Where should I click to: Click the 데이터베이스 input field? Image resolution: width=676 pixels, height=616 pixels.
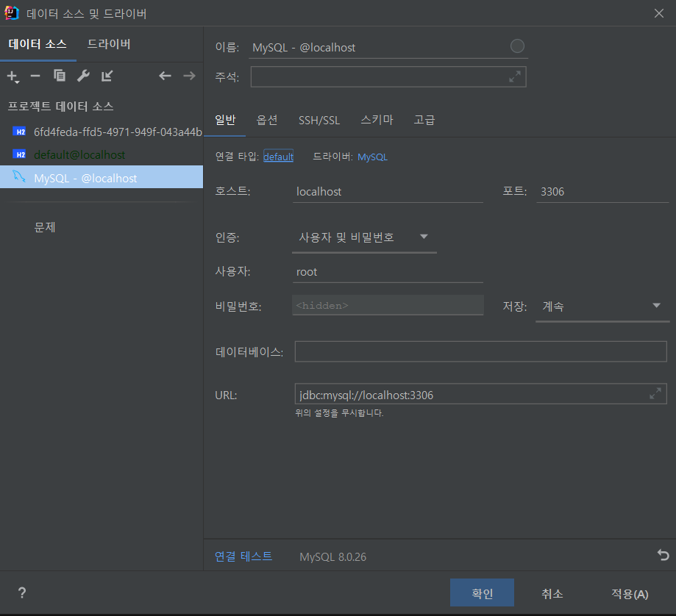pos(480,351)
